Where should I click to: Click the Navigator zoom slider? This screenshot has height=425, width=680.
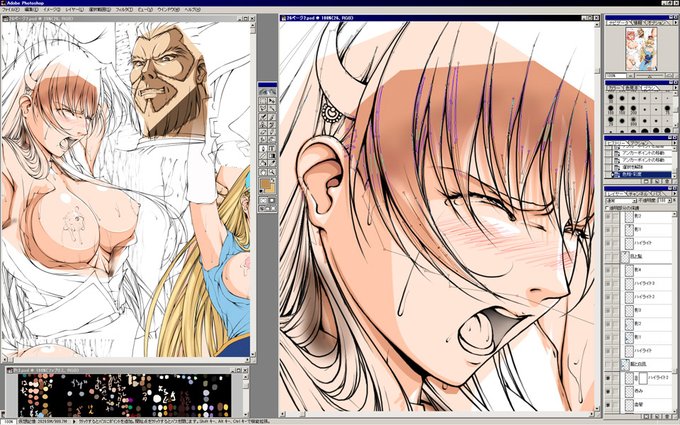click(x=649, y=76)
